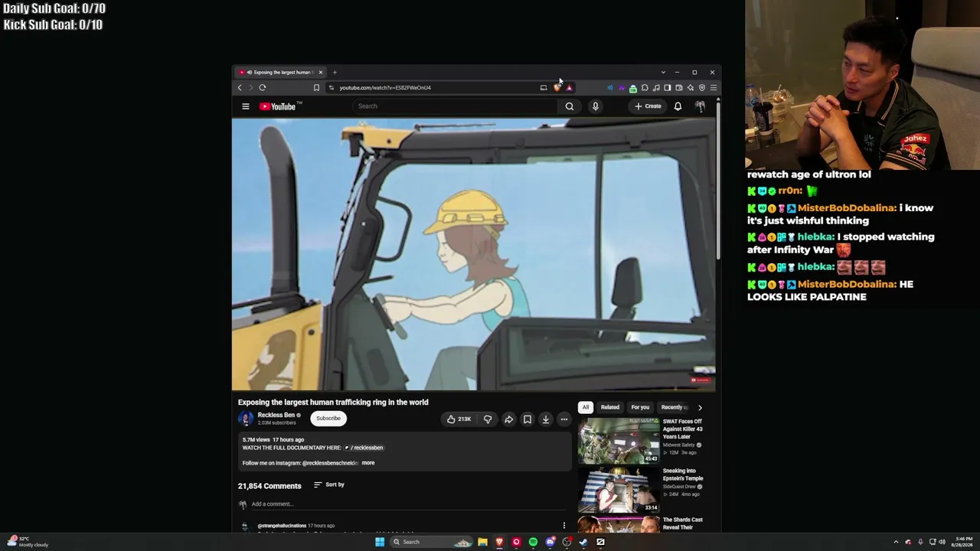This screenshot has width=980, height=551.
Task: Open Brave Rewards triangle icon
Action: [x=569, y=87]
